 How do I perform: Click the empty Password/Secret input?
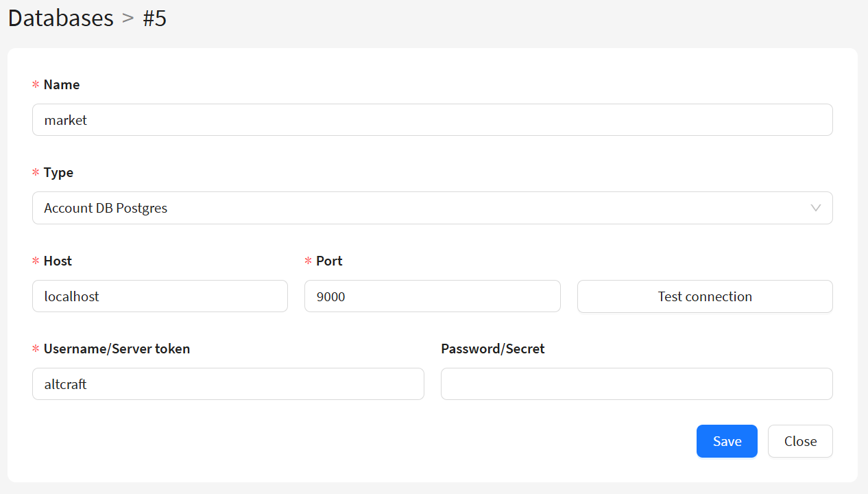click(x=636, y=384)
